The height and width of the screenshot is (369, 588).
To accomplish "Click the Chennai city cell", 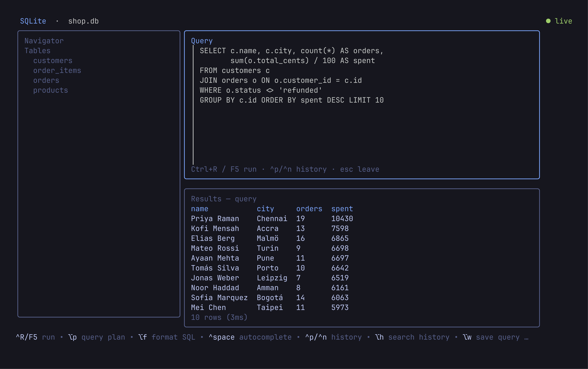I will [272, 219].
